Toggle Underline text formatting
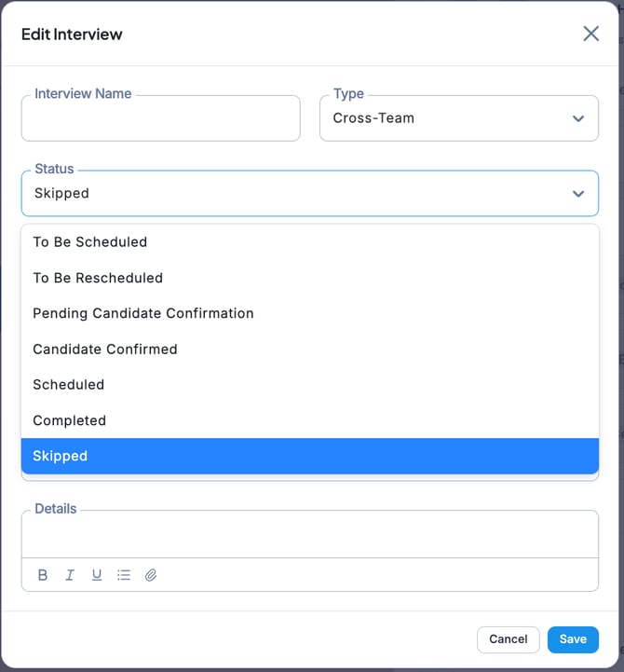 point(97,575)
